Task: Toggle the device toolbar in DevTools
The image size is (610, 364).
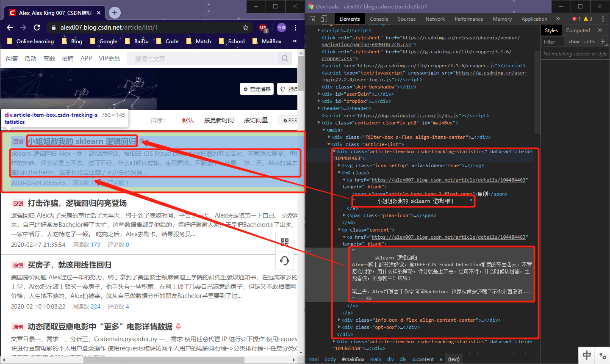Action: [323, 19]
